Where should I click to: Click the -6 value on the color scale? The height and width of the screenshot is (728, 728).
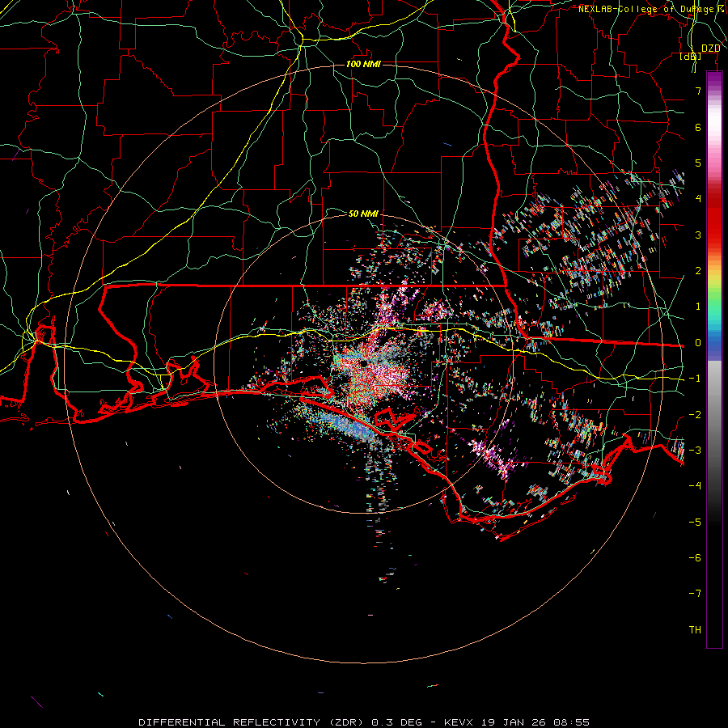695,557
